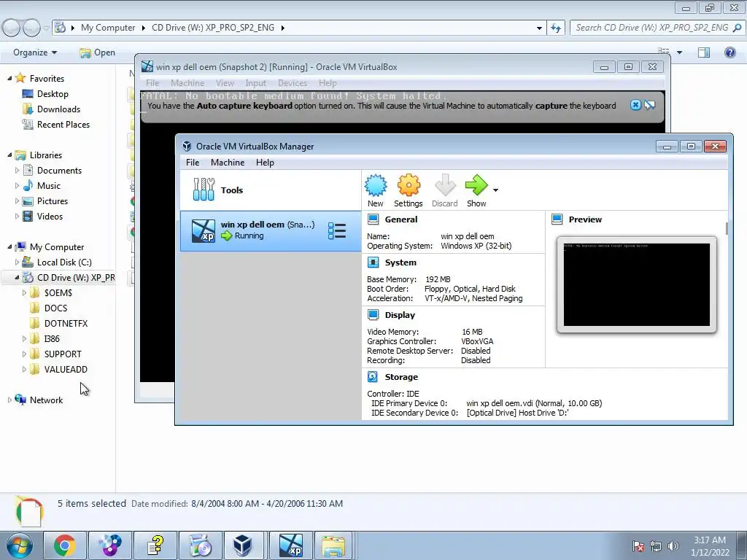Screen dimensions: 747x560
Task: Click My Computer in address breadcrumb
Action: pyautogui.click(x=108, y=28)
